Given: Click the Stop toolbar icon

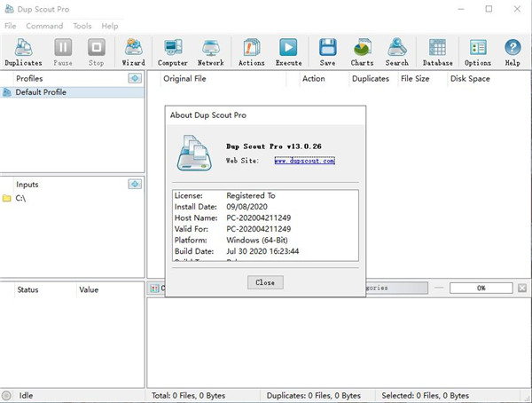Looking at the screenshot, I should pyautogui.click(x=97, y=52).
